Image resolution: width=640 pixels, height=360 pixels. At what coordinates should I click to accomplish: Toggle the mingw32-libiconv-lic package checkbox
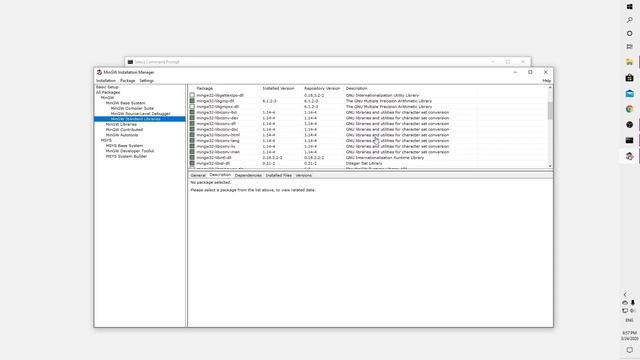point(192,146)
